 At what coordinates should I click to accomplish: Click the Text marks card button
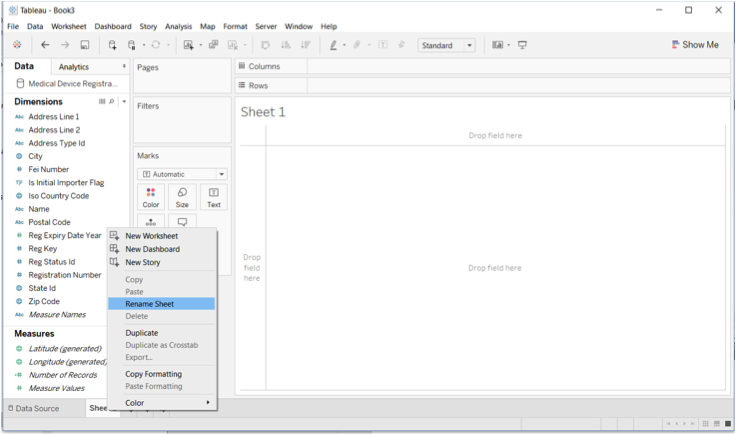(214, 197)
